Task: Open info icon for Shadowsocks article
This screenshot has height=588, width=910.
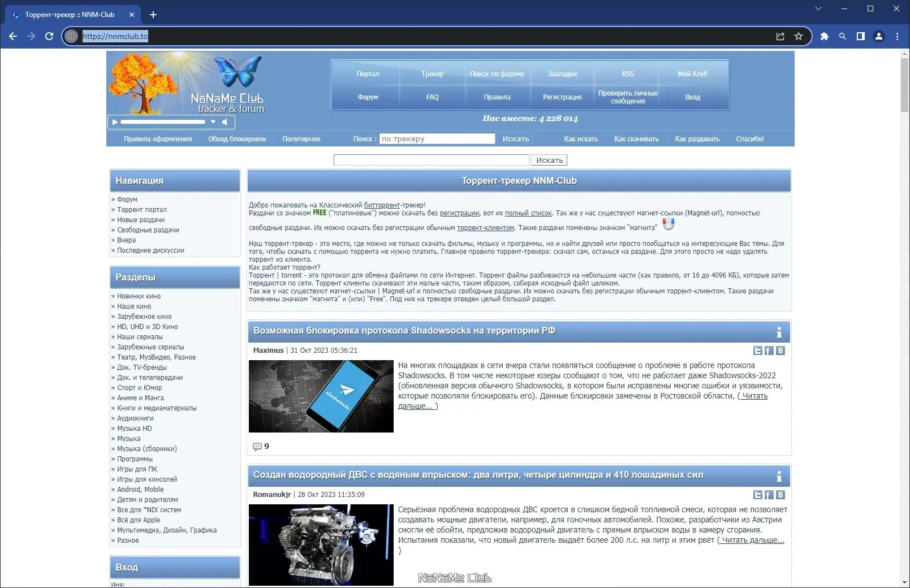Action: tap(779, 332)
